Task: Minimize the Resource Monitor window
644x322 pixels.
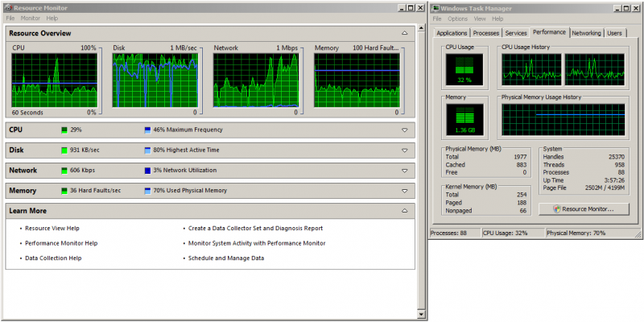Action: tap(401, 8)
